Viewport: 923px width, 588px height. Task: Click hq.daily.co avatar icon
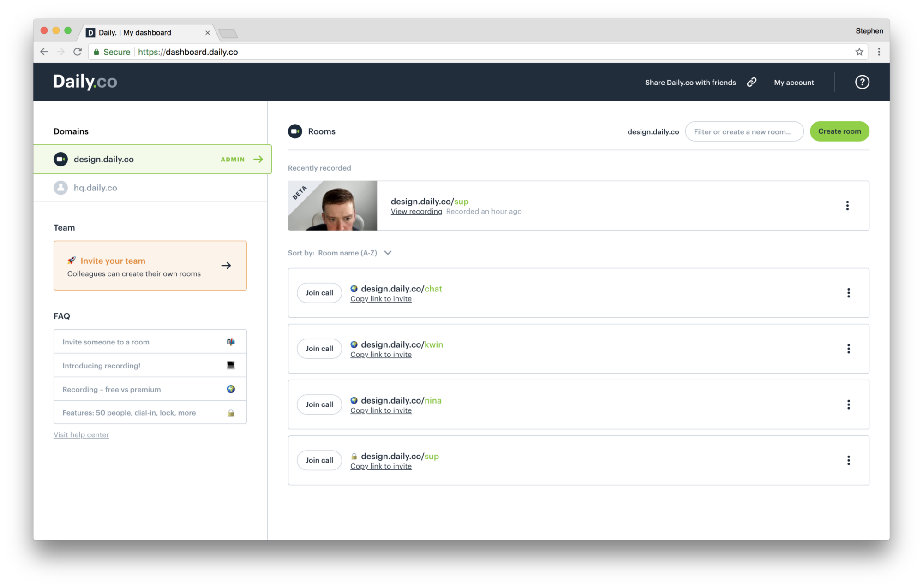tap(60, 188)
